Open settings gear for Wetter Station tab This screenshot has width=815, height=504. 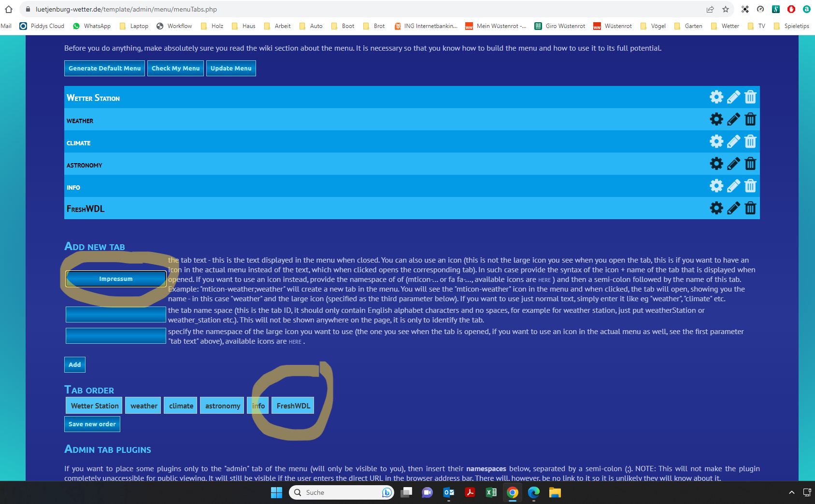[x=716, y=97]
